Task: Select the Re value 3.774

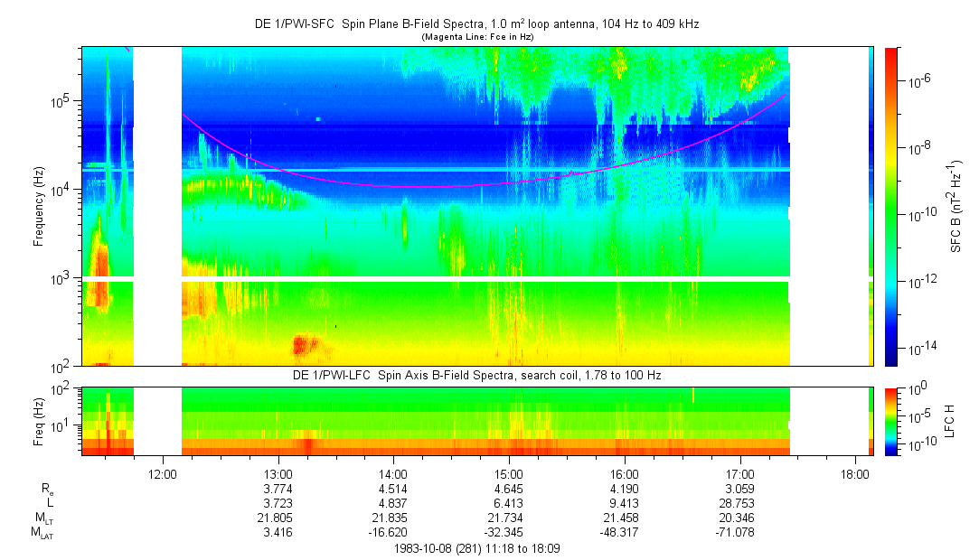Action: click(278, 489)
